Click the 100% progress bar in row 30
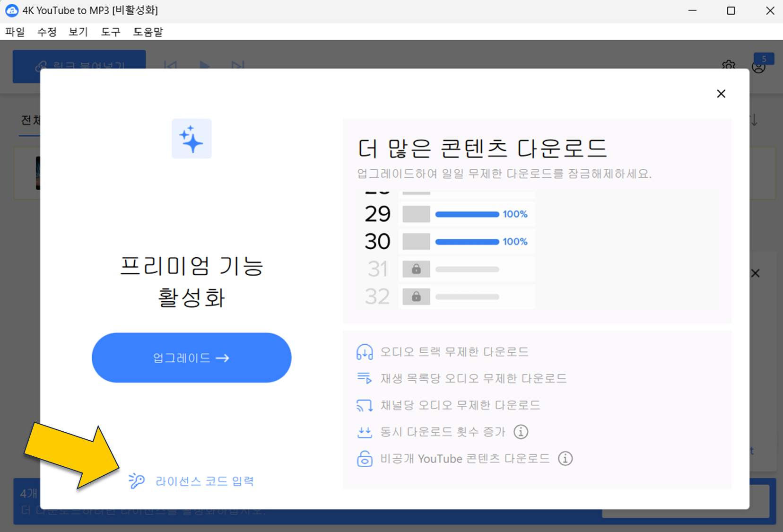 click(467, 242)
